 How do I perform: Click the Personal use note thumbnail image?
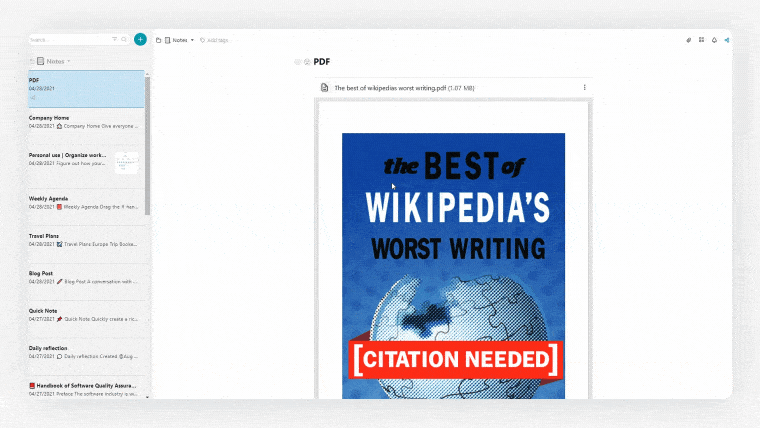(127, 162)
